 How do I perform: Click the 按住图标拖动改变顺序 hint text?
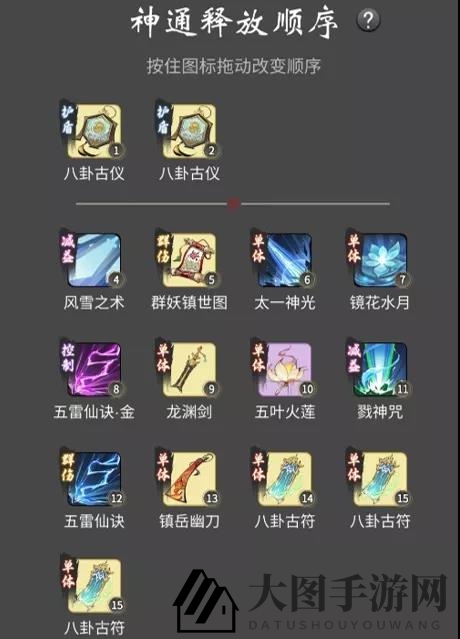(234, 66)
